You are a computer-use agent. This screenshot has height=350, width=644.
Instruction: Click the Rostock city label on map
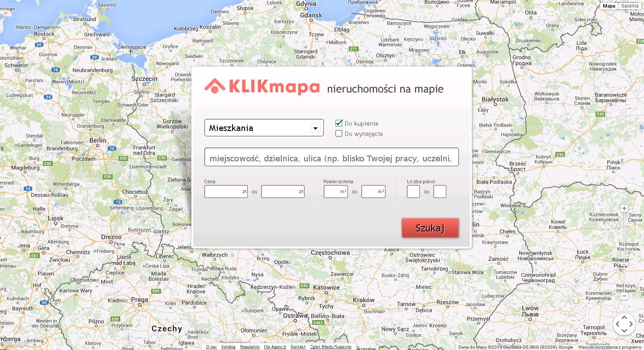tap(44, 34)
